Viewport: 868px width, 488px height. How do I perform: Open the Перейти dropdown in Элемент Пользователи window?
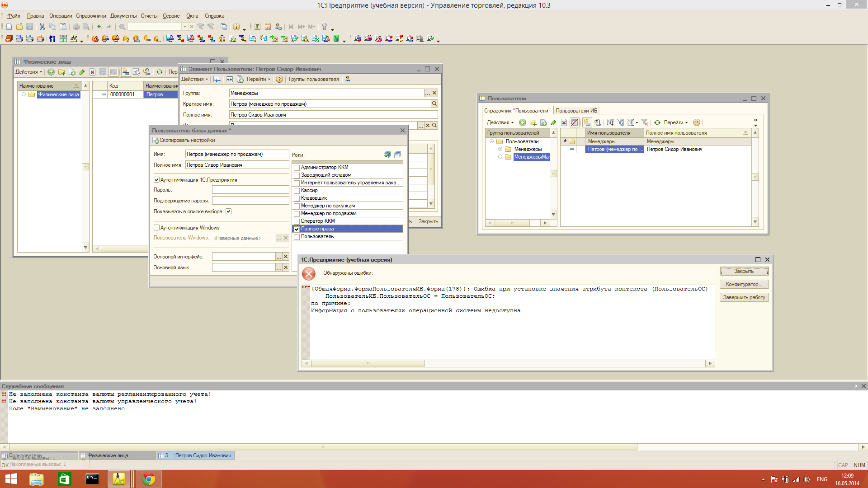coord(258,79)
